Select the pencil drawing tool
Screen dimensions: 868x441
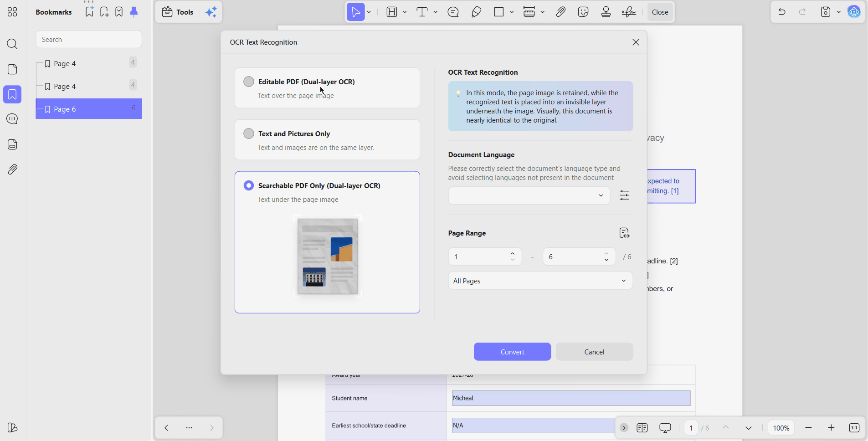coord(477,12)
